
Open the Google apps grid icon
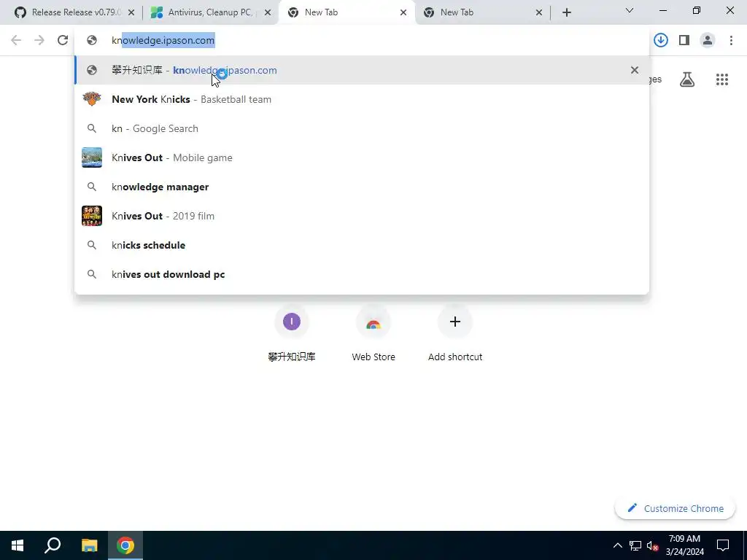pyautogui.click(x=722, y=79)
